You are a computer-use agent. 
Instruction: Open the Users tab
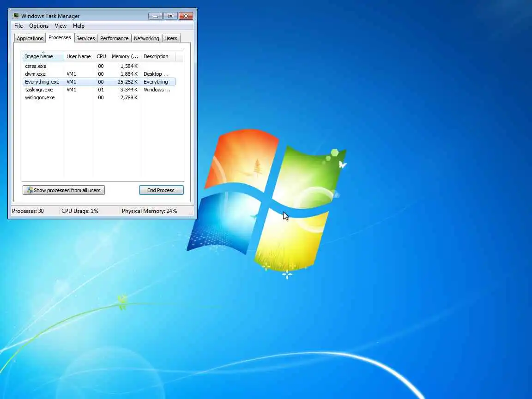coord(171,38)
